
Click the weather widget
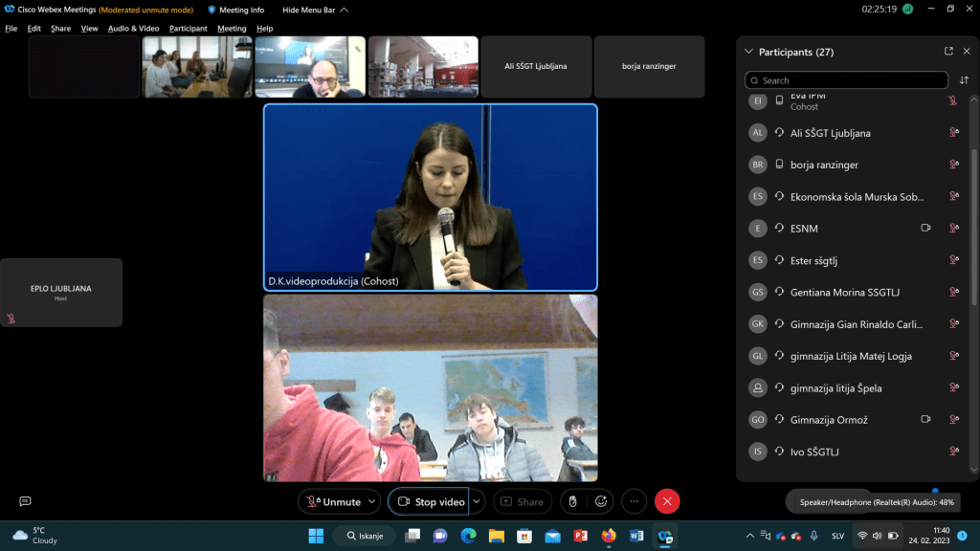35,536
